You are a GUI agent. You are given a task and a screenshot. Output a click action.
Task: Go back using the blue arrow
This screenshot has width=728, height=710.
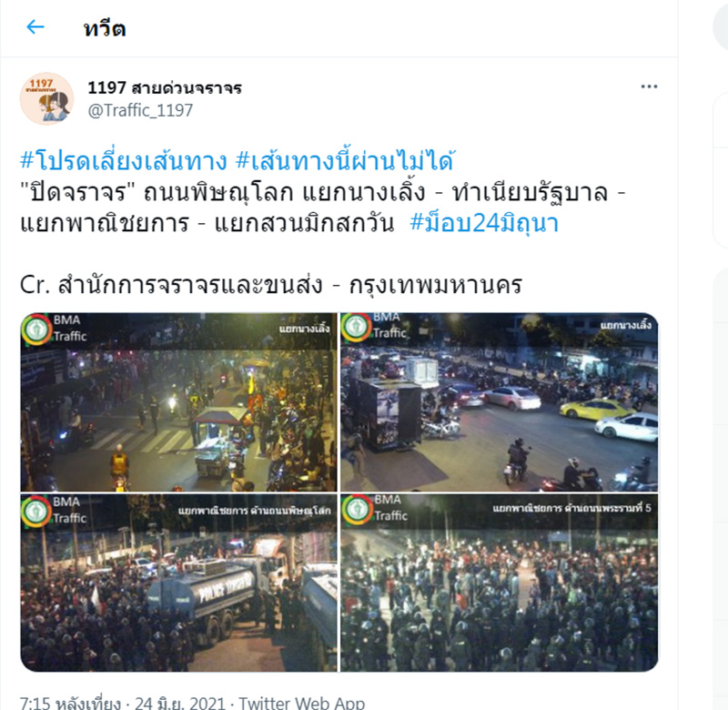click(35, 27)
